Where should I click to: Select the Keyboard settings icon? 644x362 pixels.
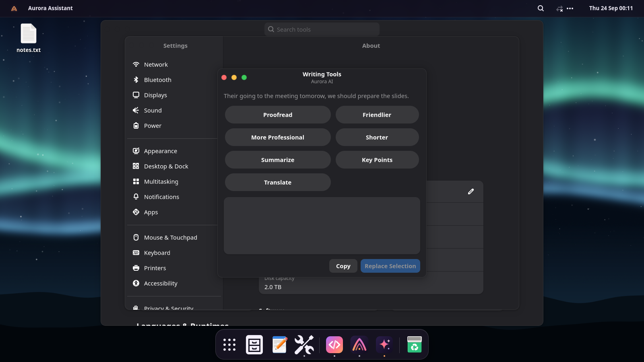[x=136, y=253]
